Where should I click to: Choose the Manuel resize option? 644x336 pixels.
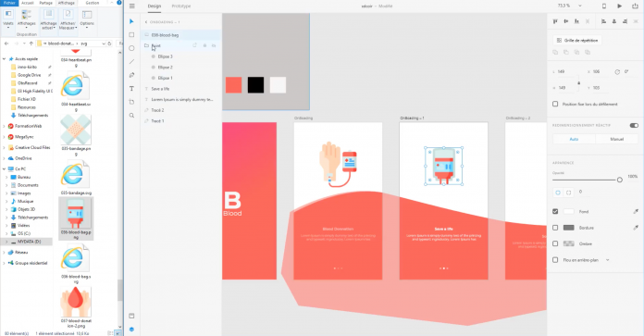coord(616,139)
